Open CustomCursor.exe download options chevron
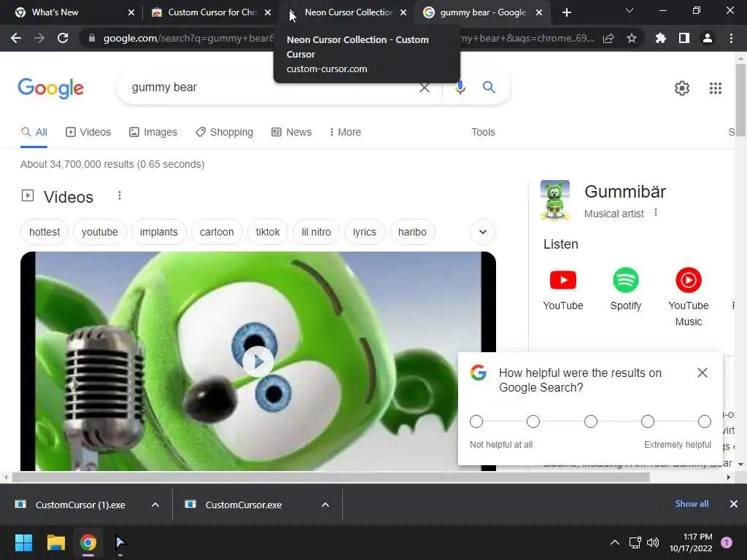This screenshot has height=560, width=747. coord(325,505)
